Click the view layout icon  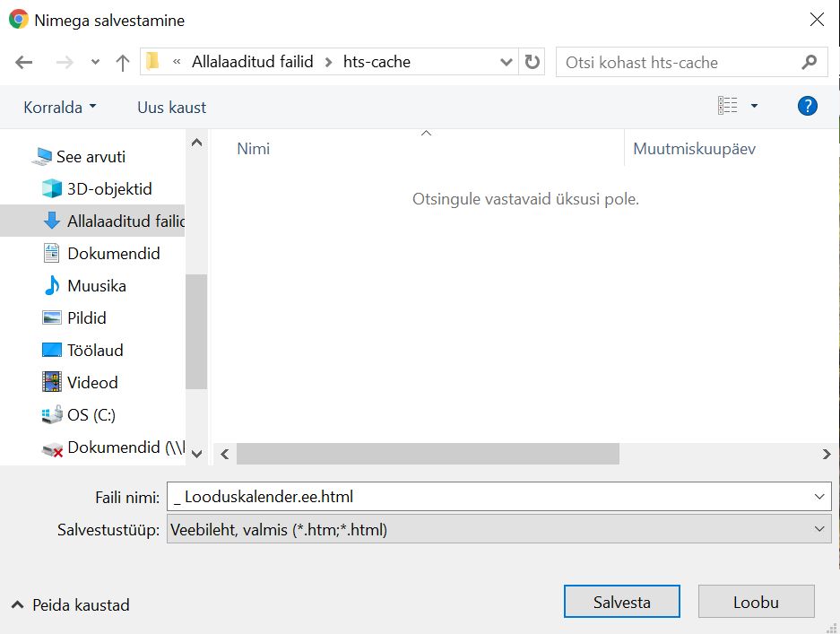pos(727,106)
